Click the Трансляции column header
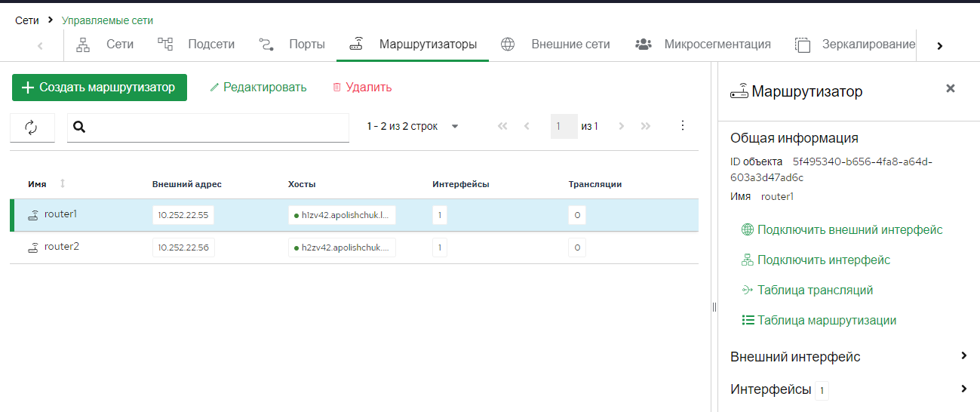This screenshot has height=412, width=980. click(595, 184)
